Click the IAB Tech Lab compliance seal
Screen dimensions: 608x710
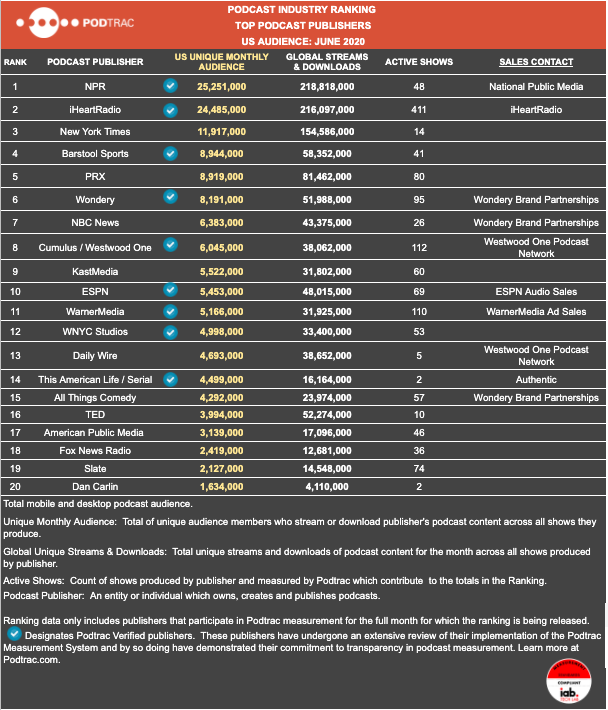[569, 681]
